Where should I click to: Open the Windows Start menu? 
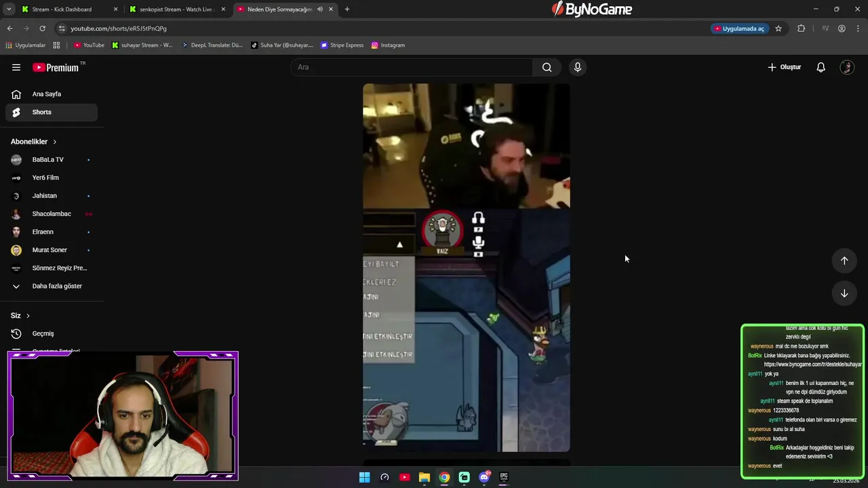click(x=364, y=477)
